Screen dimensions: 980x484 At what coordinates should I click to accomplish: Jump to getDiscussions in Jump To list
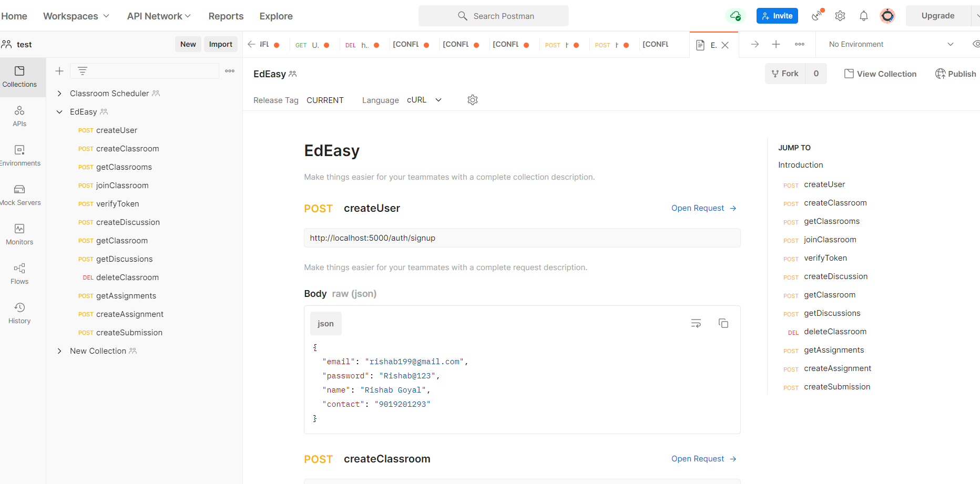[832, 313]
